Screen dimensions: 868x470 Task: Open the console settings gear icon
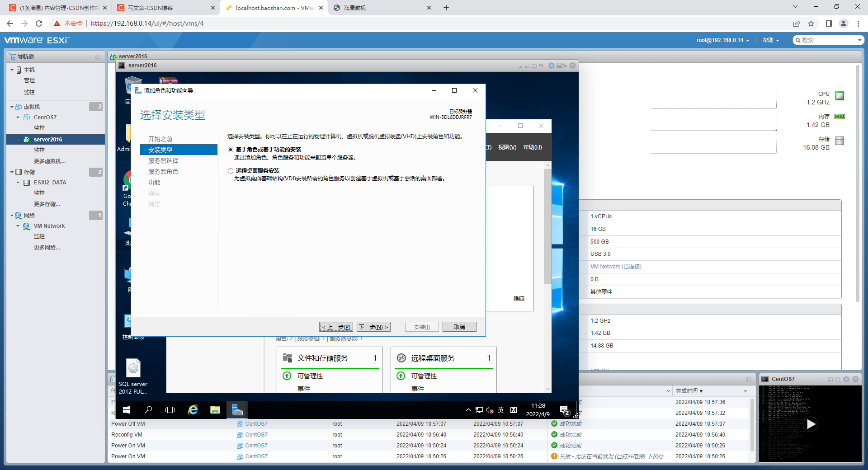(x=552, y=66)
